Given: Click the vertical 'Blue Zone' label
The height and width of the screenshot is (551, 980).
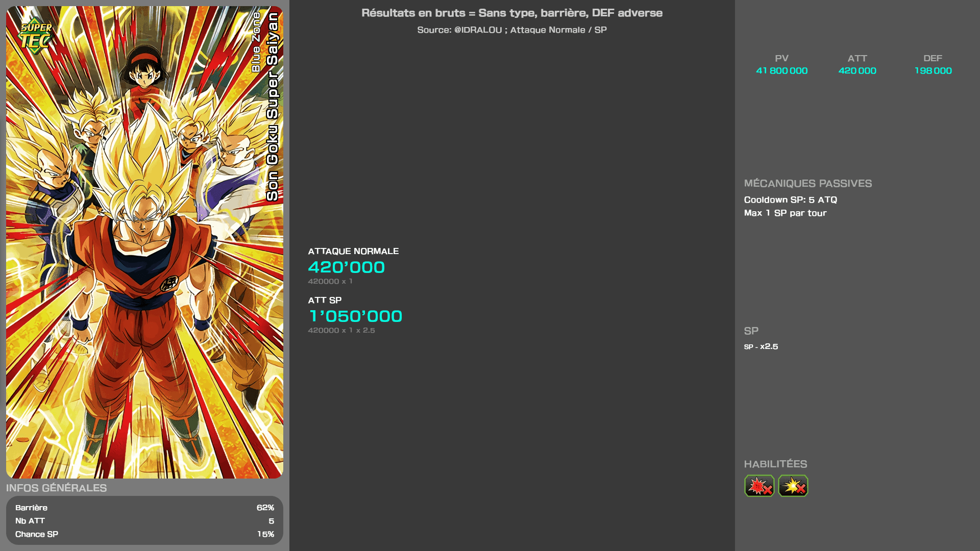Looking at the screenshot, I should (x=256, y=42).
